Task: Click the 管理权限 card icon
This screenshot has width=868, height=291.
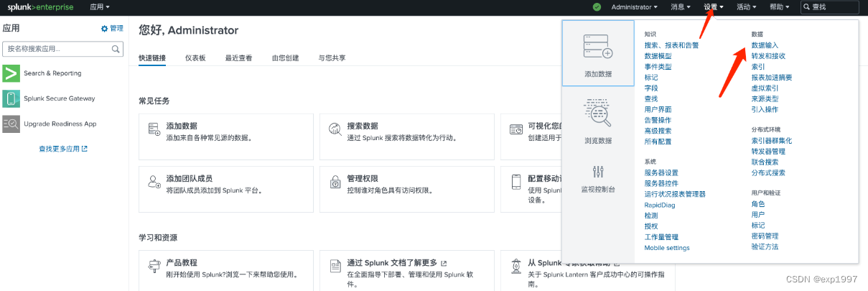Action: [335, 183]
